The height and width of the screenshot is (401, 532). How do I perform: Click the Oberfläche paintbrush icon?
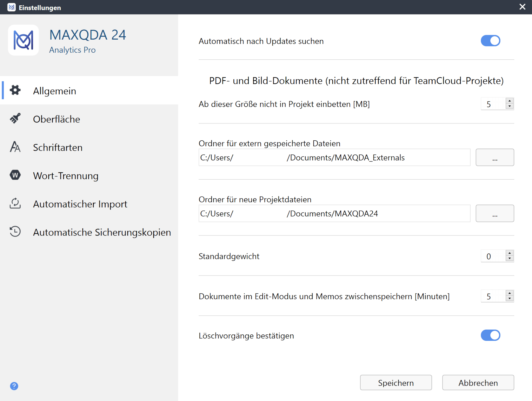[15, 118]
